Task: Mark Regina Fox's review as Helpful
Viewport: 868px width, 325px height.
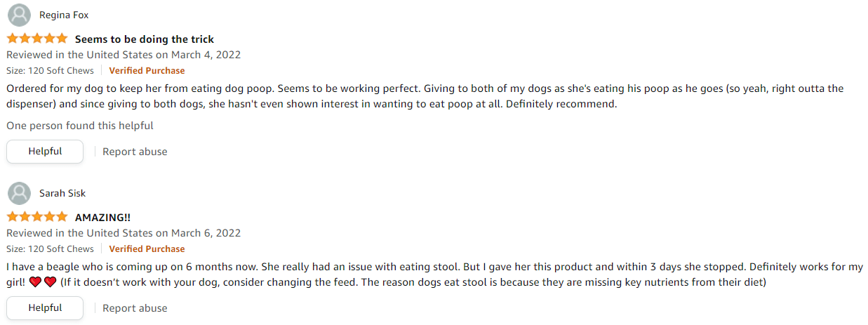Action: (x=45, y=152)
